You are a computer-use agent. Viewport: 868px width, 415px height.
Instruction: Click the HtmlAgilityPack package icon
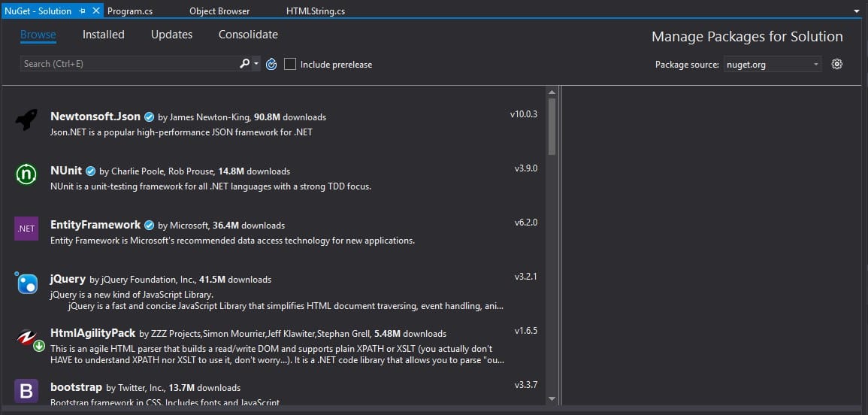coord(26,337)
